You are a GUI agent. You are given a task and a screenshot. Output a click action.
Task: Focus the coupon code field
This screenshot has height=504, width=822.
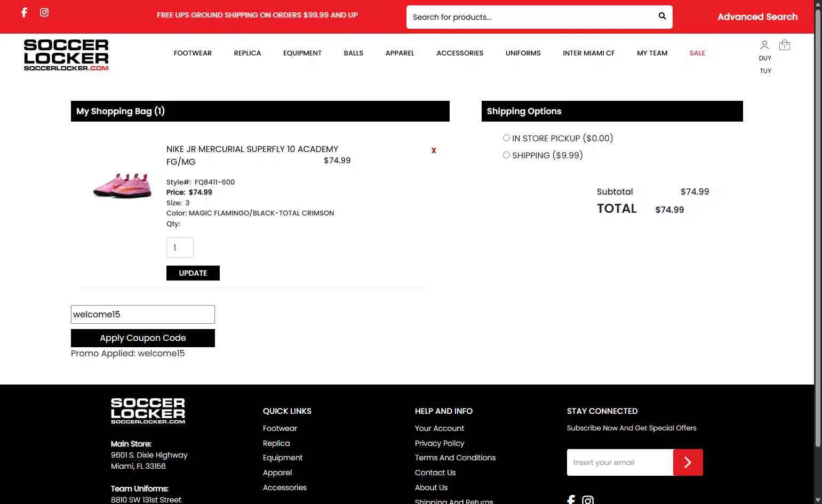[143, 314]
